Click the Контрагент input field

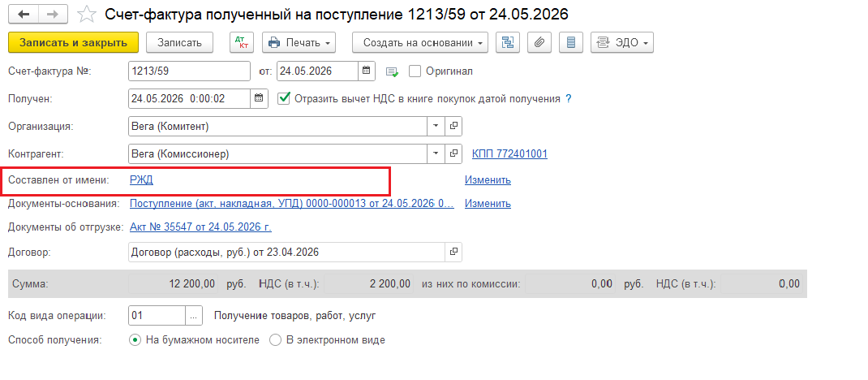click(x=277, y=153)
